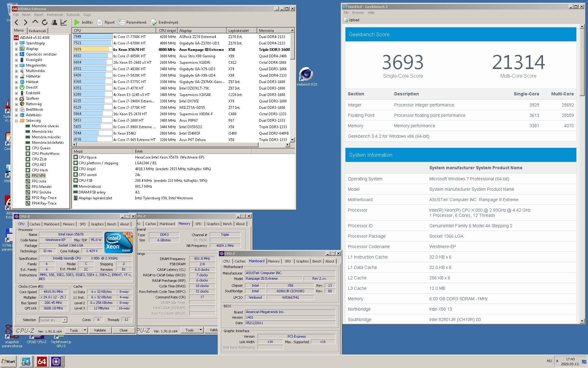
Task: Click the AIDA64 up-level arrow icon
Action: (x=35, y=22)
